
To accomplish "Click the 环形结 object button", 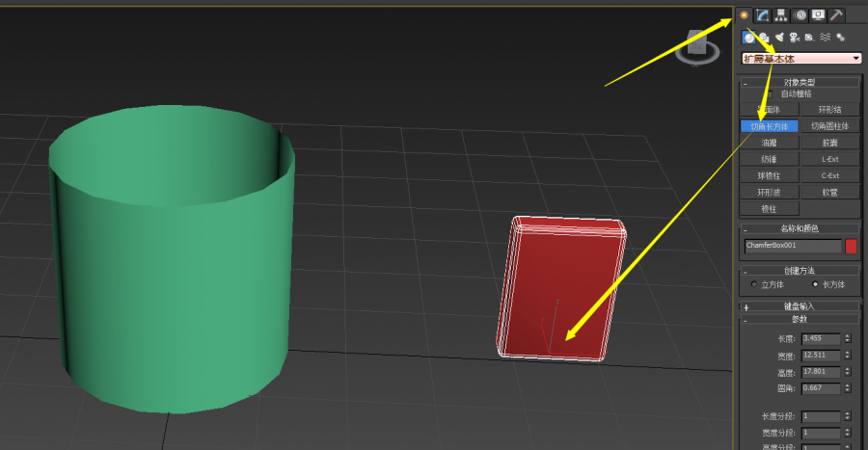I will (829, 110).
